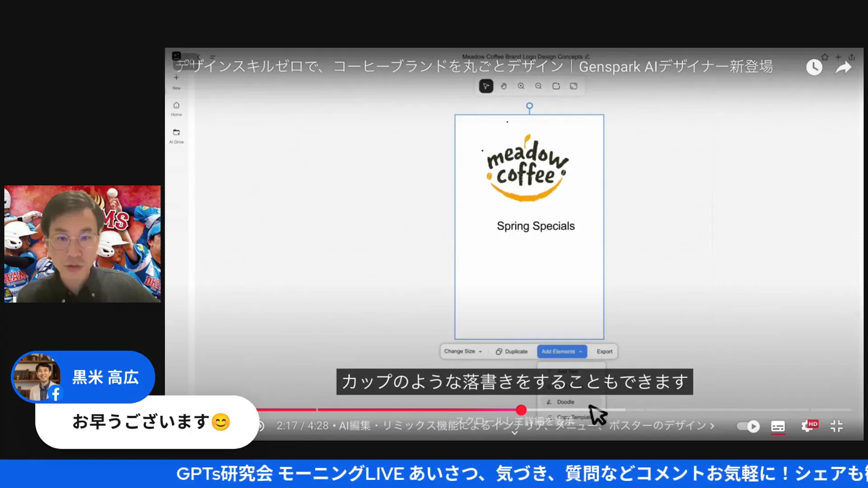The width and height of the screenshot is (868, 488).
Task: Toggle subtitles captions button
Action: click(x=778, y=426)
